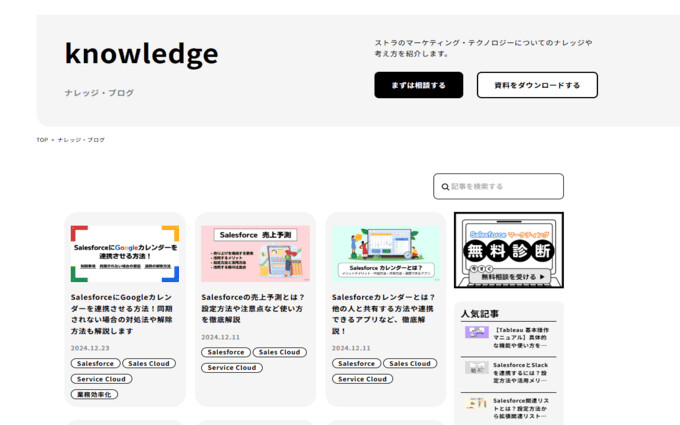Click the ナレッジ・ブログ breadcrumb
Image resolution: width=680 pixels, height=425 pixels.
click(81, 140)
